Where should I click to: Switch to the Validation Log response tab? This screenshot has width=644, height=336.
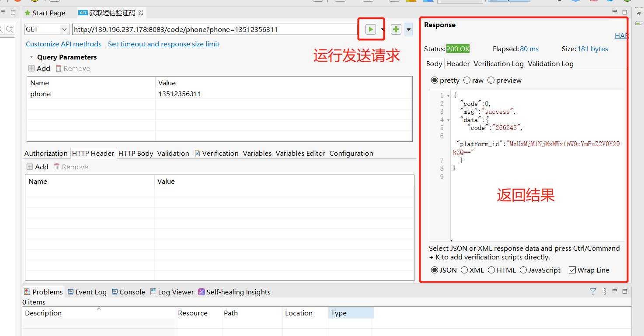[550, 63]
